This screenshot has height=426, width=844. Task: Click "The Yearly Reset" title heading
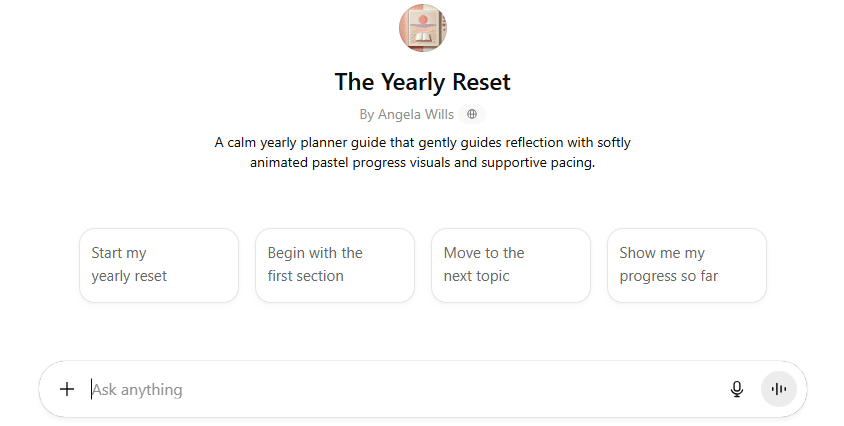coord(422,81)
